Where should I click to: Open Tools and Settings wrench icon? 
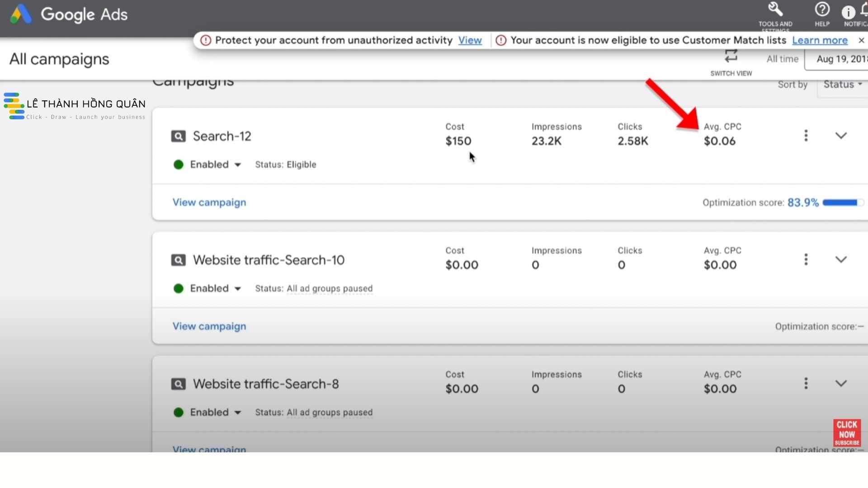(775, 10)
